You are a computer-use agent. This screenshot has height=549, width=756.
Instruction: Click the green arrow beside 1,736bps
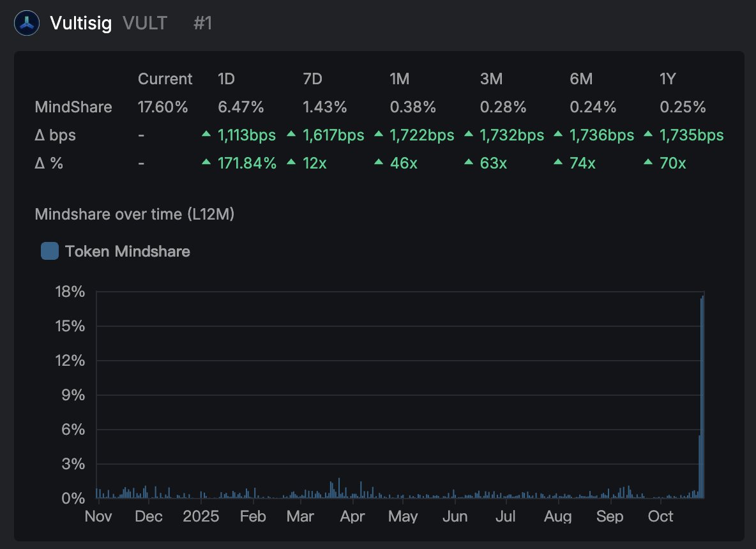[x=558, y=135]
